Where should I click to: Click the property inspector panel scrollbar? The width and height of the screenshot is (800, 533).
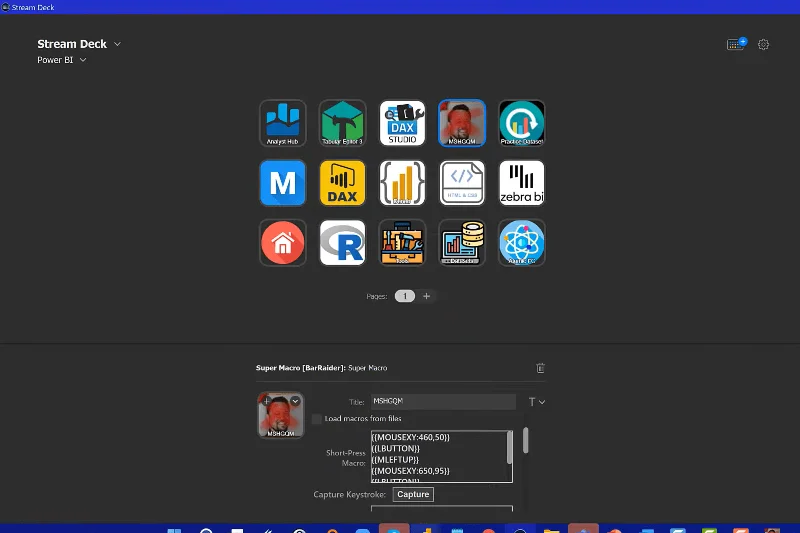coord(526,441)
